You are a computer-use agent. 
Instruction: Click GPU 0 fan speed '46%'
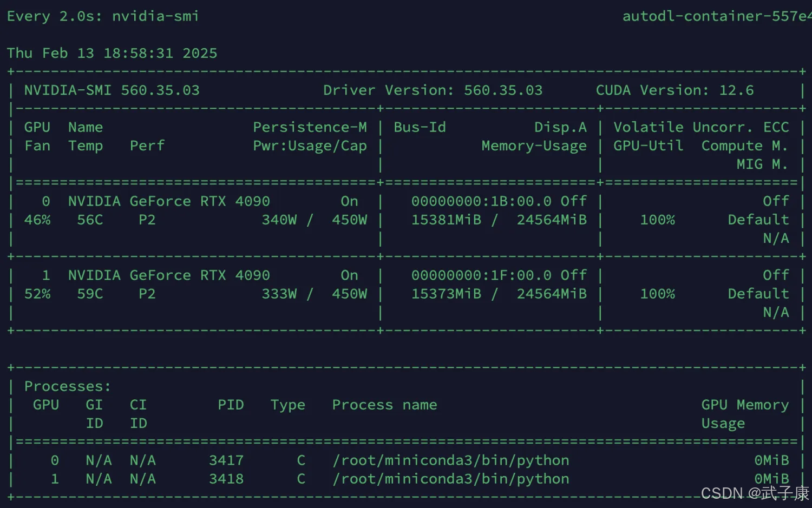(x=37, y=220)
